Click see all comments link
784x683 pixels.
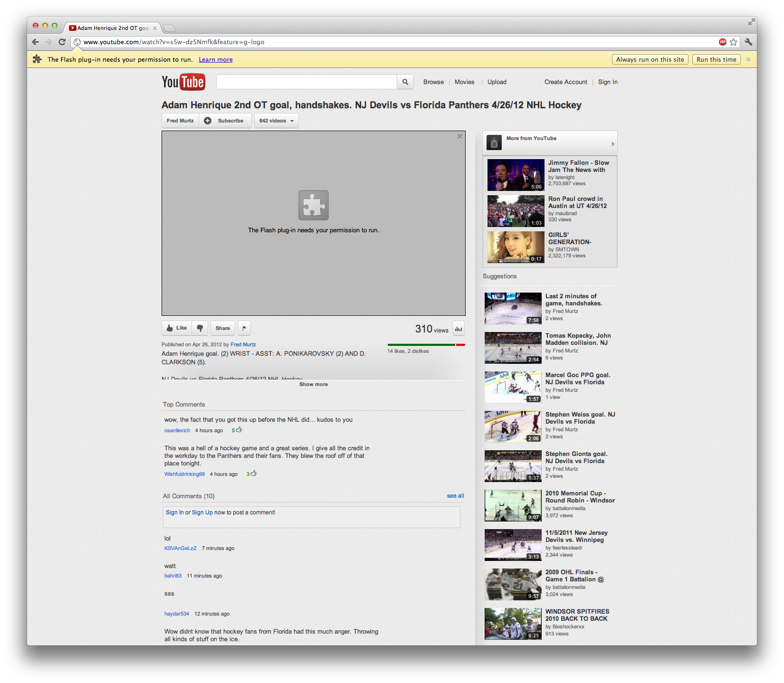[455, 496]
